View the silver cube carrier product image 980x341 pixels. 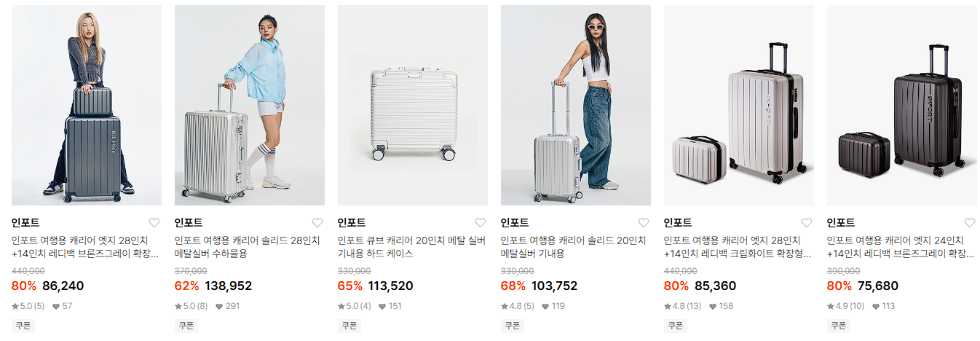click(x=413, y=105)
